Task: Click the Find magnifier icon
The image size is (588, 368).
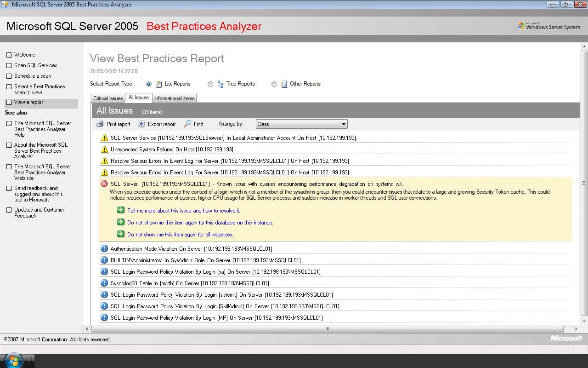Action: [x=187, y=124]
